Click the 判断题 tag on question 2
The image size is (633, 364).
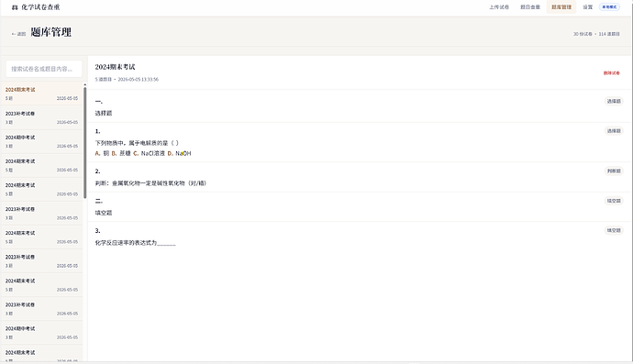(x=614, y=171)
